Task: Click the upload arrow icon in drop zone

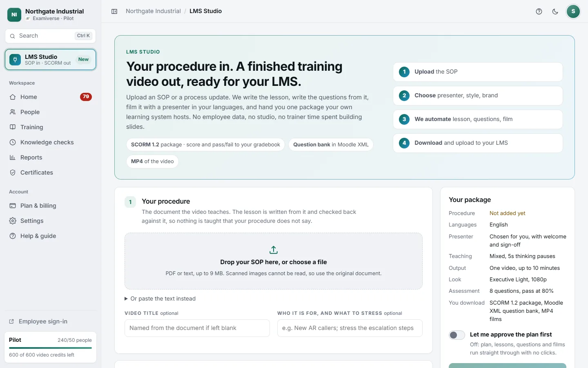Action: click(x=274, y=250)
